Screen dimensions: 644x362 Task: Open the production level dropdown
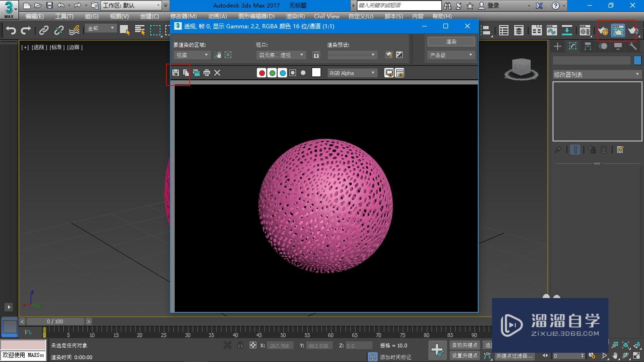pyautogui.click(x=451, y=55)
